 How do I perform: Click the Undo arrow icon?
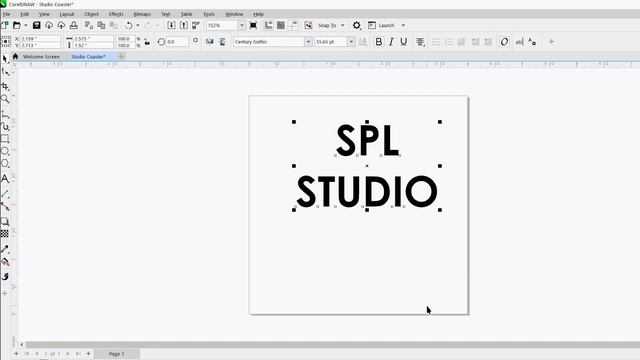129,25
